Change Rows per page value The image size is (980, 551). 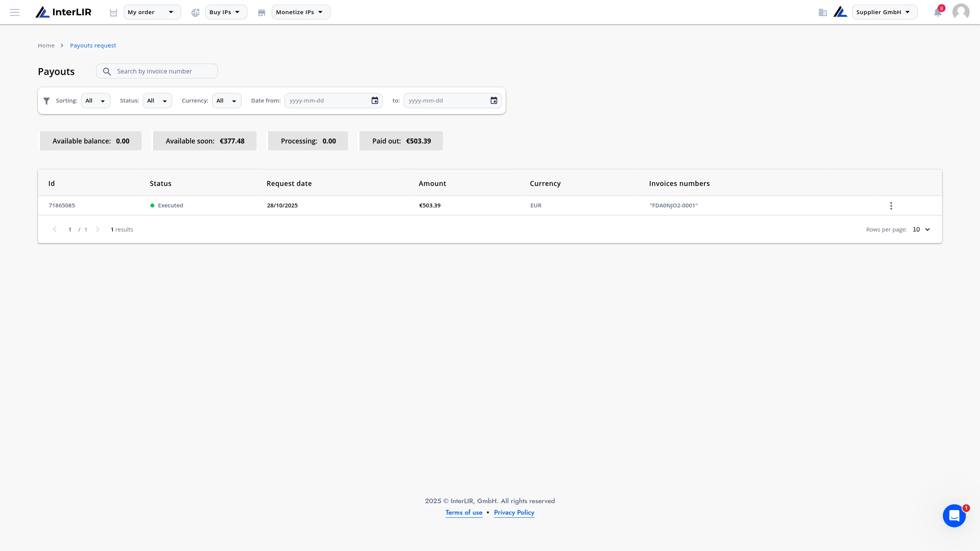921,230
